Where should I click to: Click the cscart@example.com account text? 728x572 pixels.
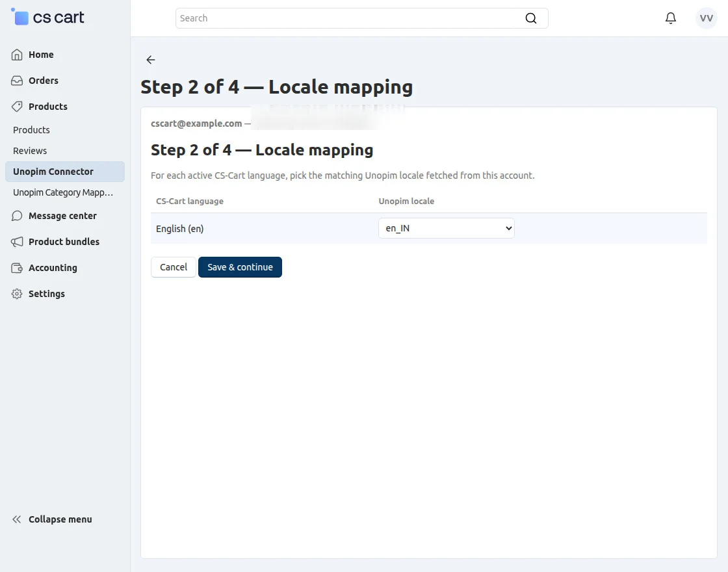point(196,123)
